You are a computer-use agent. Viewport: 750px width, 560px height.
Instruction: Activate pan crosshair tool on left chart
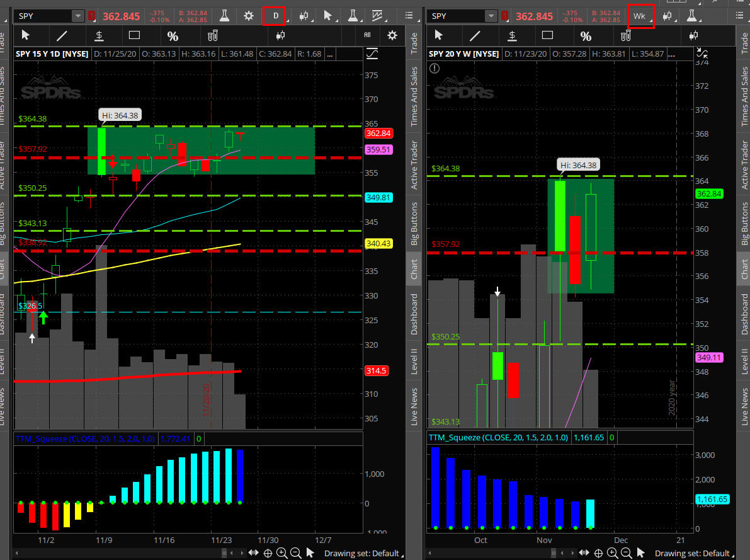coord(268,553)
